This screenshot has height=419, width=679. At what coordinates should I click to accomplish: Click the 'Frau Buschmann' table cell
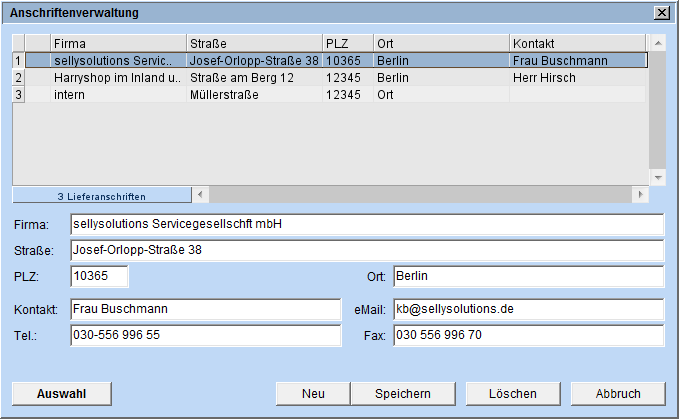578,60
